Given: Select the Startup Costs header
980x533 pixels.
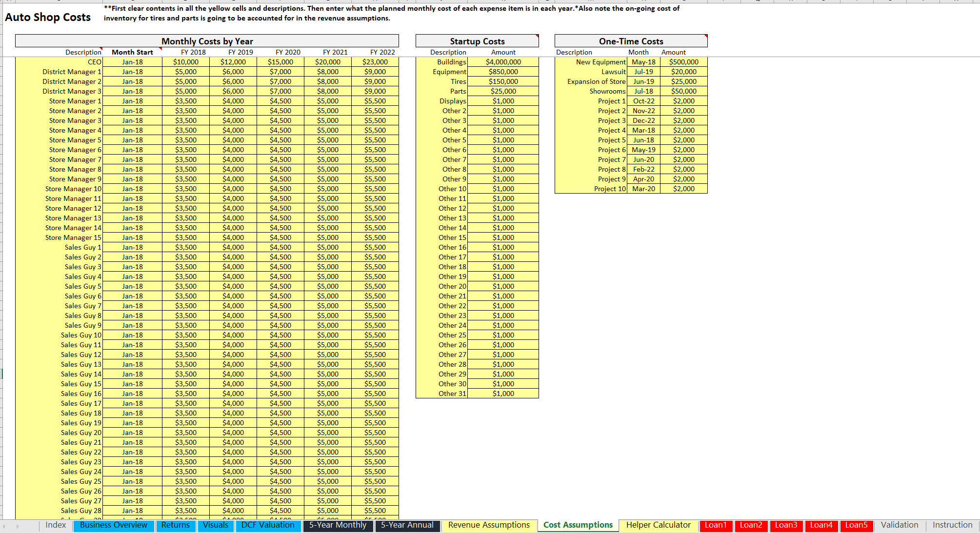Looking at the screenshot, I should (x=477, y=41).
